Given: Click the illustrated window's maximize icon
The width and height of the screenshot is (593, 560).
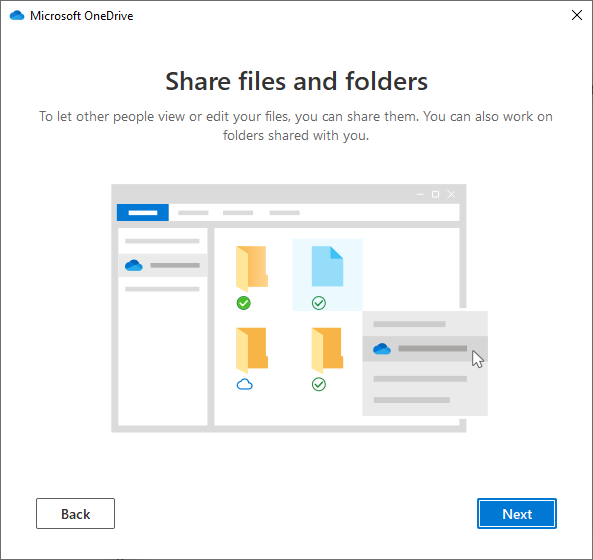Looking at the screenshot, I should point(435,194).
